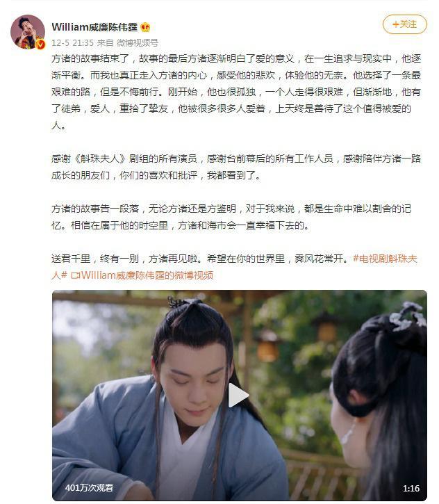Open the post timestamp 12-5 21:35

tap(72, 42)
